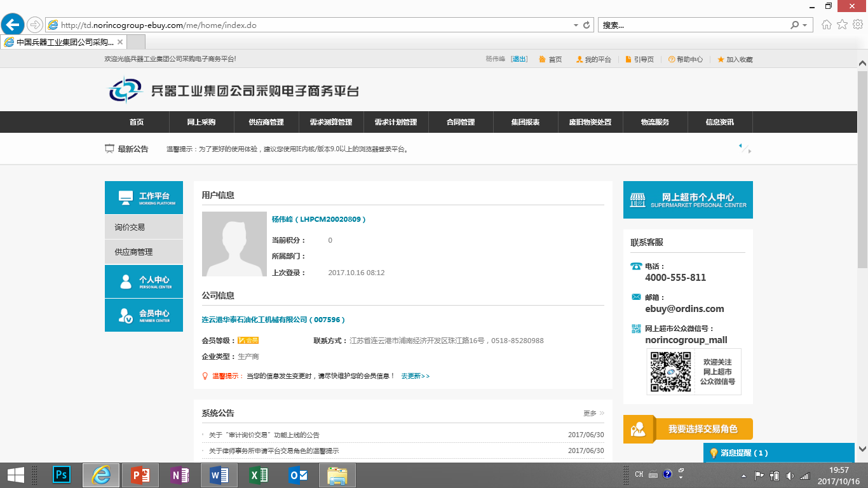Screen dimensions: 868x488
Task: Open 物流服务 navigation menu
Action: pos(655,122)
